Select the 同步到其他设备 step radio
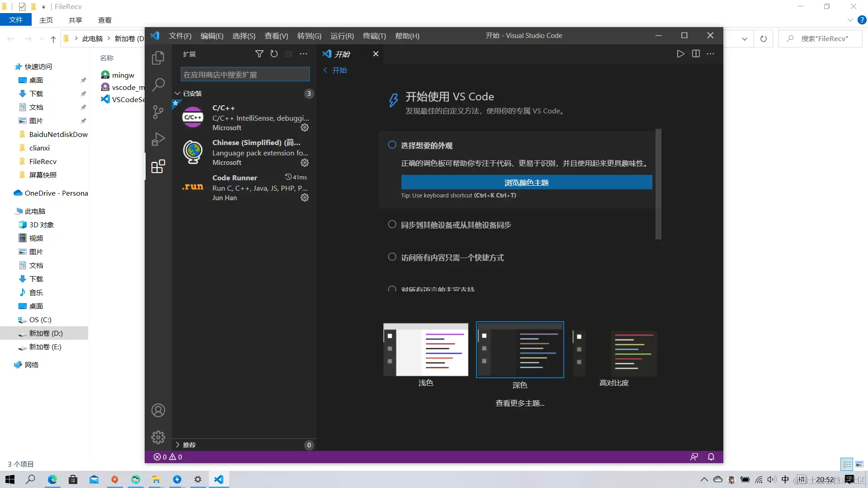The width and height of the screenshot is (868, 488). click(x=392, y=225)
